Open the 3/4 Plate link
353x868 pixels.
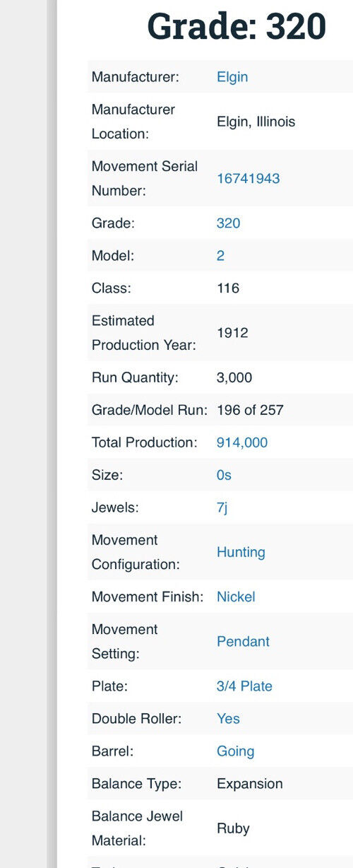tap(244, 686)
